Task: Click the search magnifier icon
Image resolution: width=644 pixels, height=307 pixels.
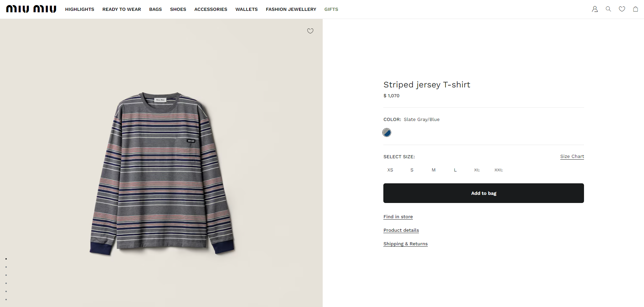Action: coord(608,9)
